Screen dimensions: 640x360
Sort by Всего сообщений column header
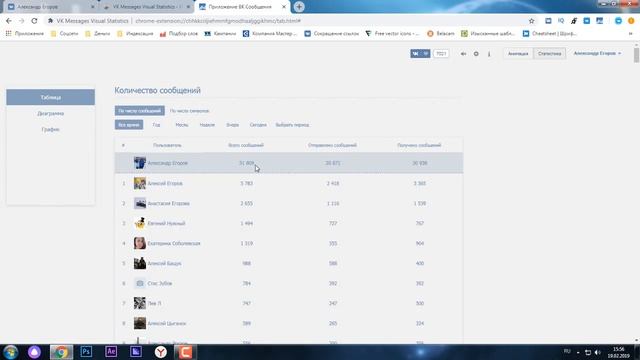(x=246, y=145)
